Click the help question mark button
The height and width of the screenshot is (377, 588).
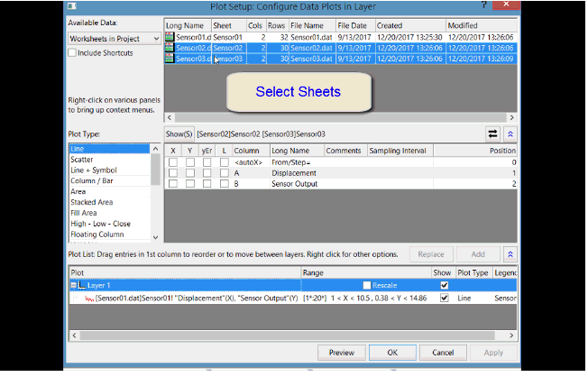[x=484, y=5]
